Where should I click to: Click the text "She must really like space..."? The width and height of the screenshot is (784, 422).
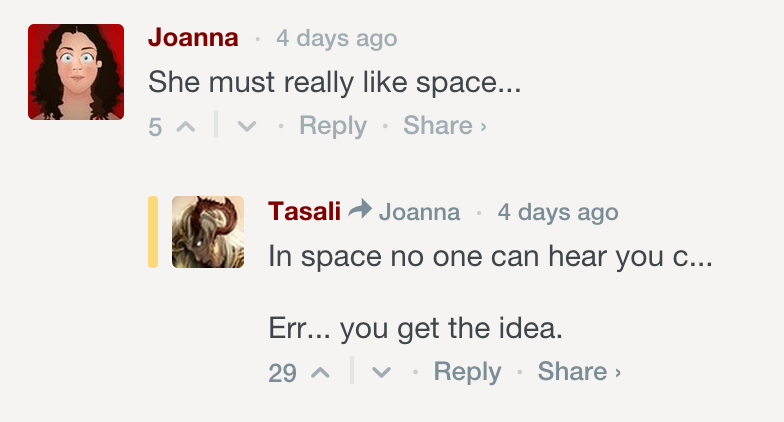(x=334, y=82)
